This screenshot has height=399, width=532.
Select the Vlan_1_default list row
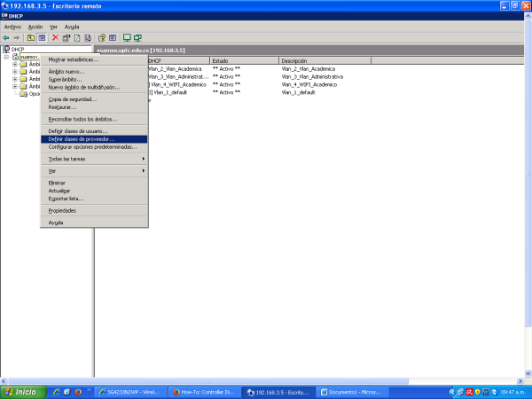click(x=260, y=92)
